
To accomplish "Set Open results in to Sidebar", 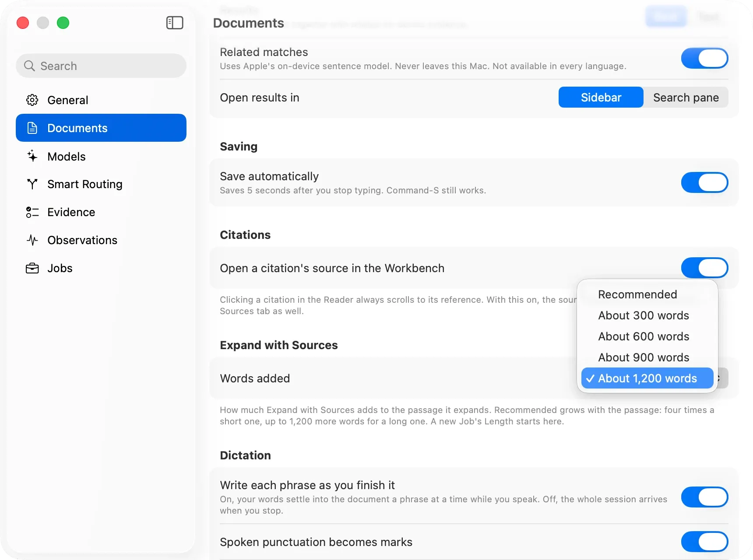I will (x=601, y=97).
